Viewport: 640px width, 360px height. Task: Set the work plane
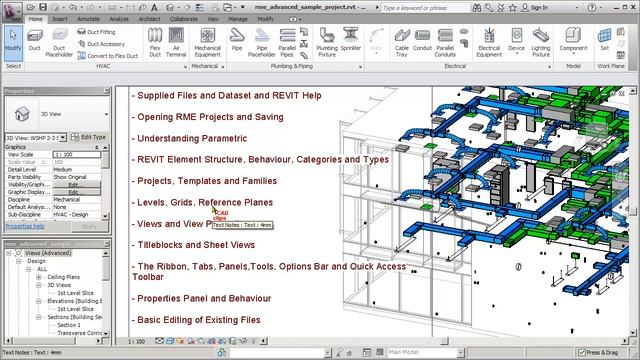pyautogui.click(x=604, y=40)
